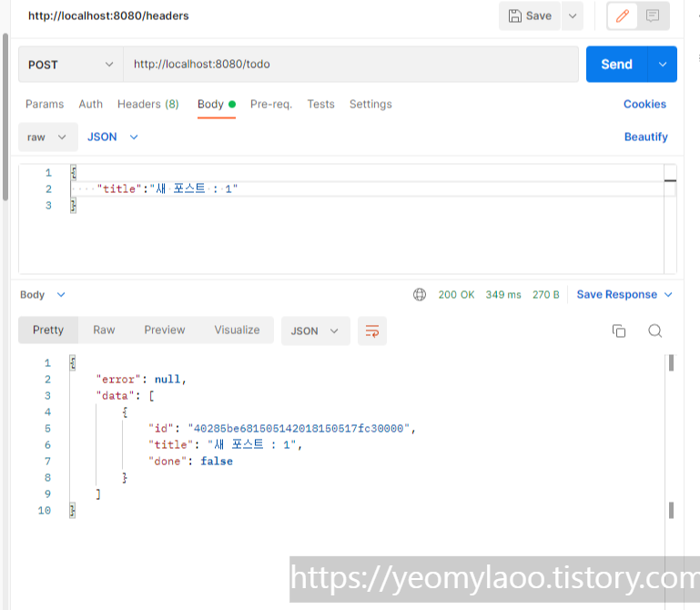Click the 200 OK status text
Screen dimensions: 700x610
coord(456,295)
